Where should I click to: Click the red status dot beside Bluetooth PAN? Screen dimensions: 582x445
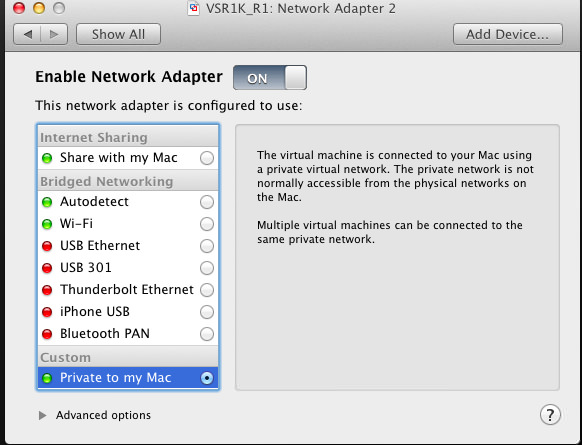[47, 334]
